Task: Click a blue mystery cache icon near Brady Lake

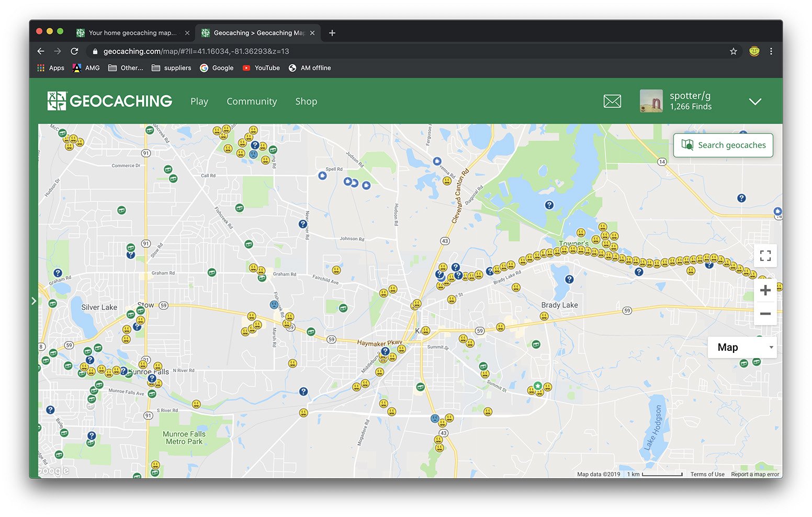Action: coord(569,279)
